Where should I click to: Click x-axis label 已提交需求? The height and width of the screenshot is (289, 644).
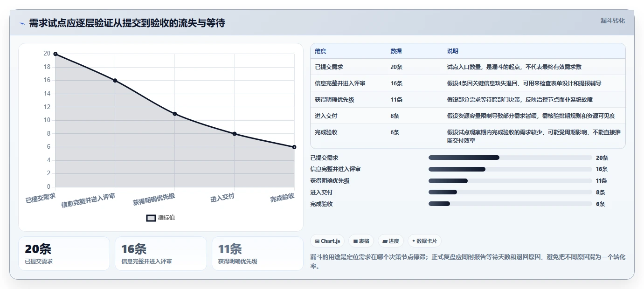(x=41, y=198)
